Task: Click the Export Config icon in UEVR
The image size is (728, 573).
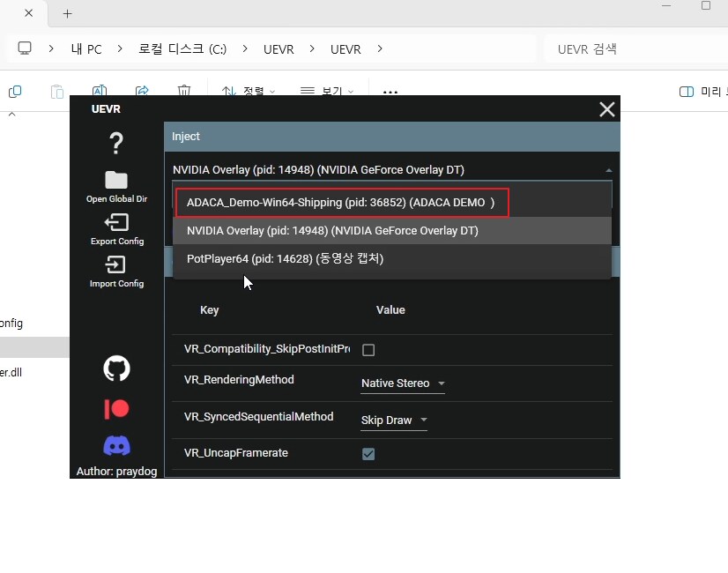Action: (115, 222)
